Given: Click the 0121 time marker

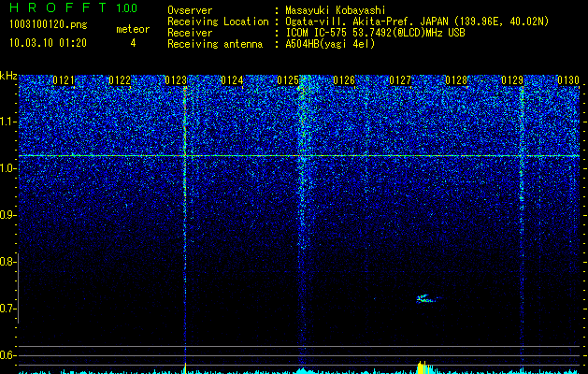Looking at the screenshot, I should (x=64, y=80).
